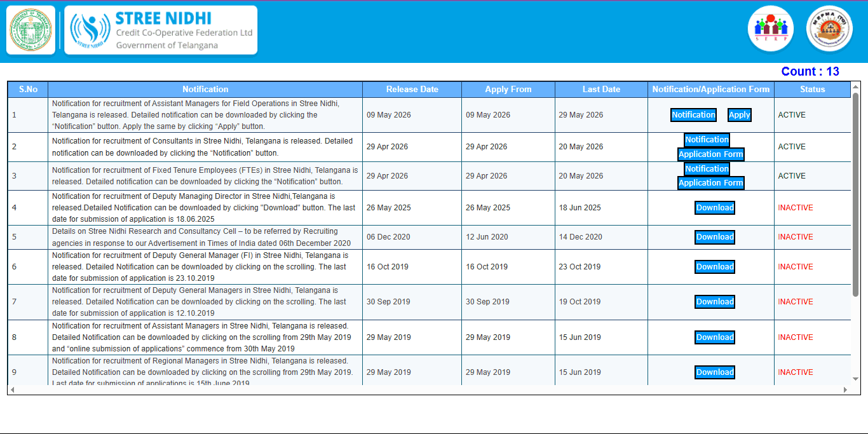Select ACTIVE status in row 2
868x434 pixels.
point(792,147)
